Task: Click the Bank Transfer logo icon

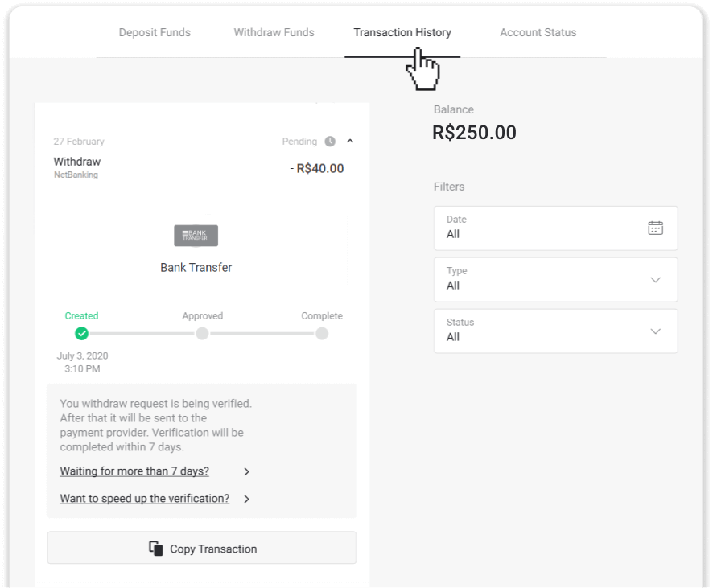Action: coord(196,236)
